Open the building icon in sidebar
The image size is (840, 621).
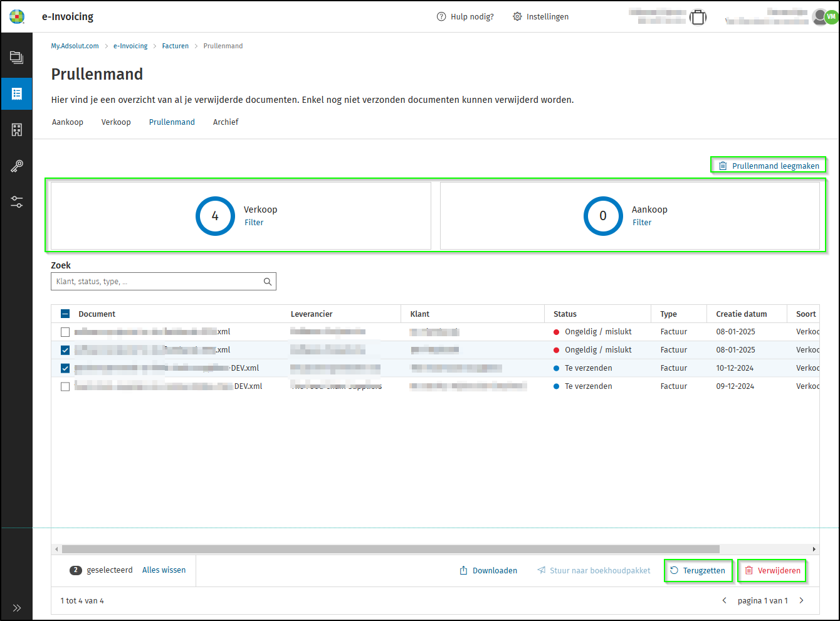pyautogui.click(x=16, y=130)
